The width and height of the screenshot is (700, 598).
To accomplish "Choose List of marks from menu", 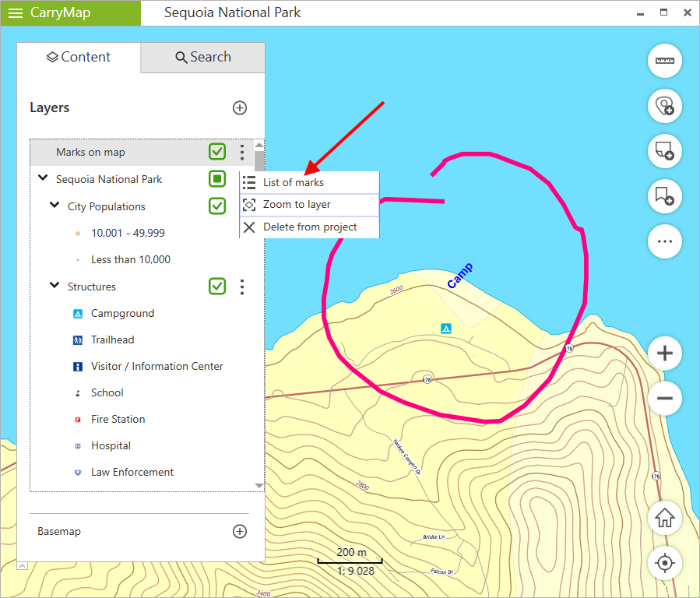I will click(x=294, y=182).
